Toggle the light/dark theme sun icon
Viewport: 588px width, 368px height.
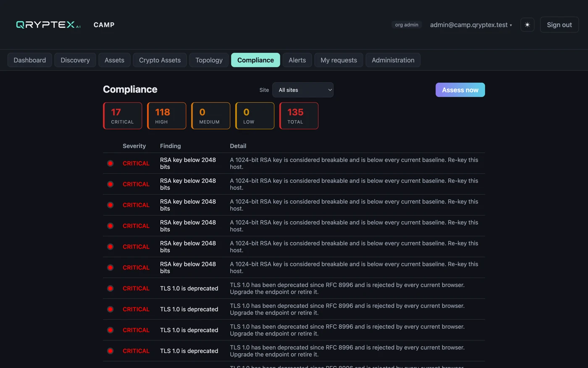coord(527,25)
